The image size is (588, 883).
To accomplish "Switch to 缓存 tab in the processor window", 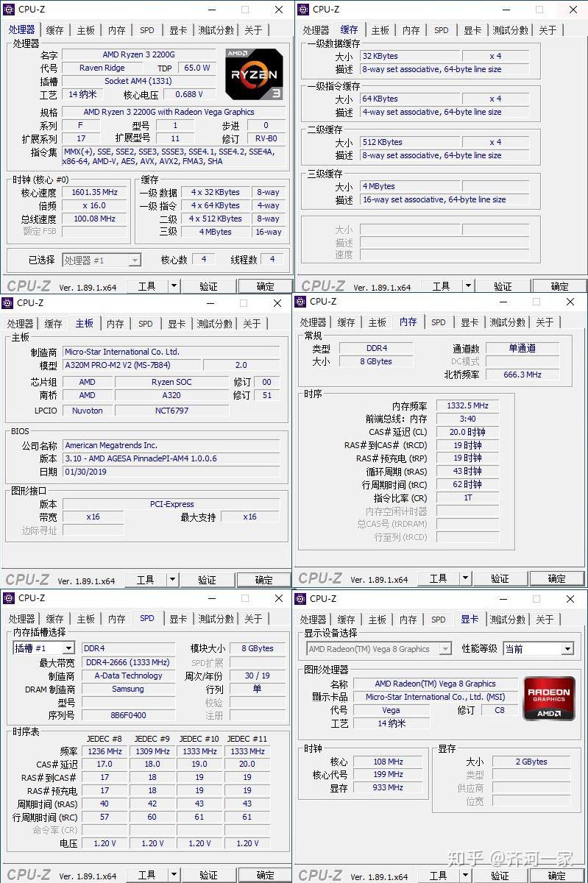I will coord(55,30).
